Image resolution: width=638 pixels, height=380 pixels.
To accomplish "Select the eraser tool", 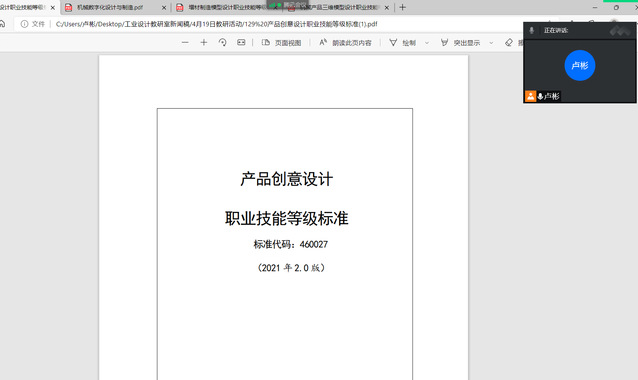I will [509, 43].
